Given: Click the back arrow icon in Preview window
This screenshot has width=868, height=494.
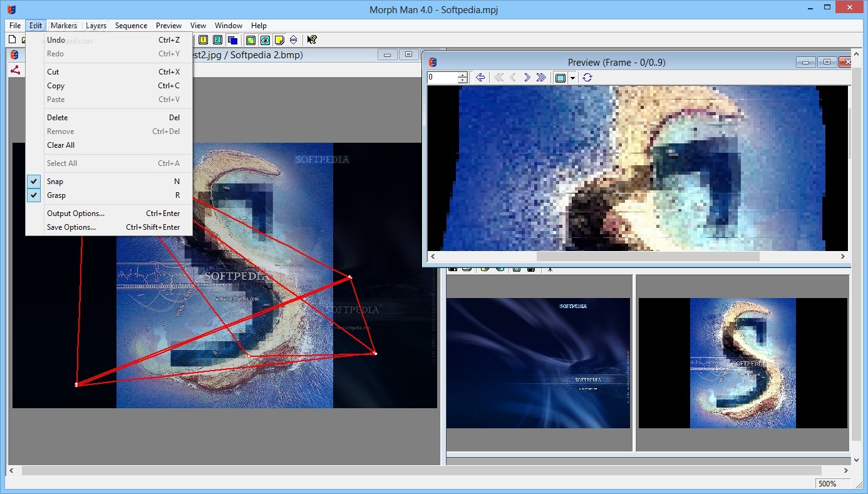Looking at the screenshot, I should point(480,78).
